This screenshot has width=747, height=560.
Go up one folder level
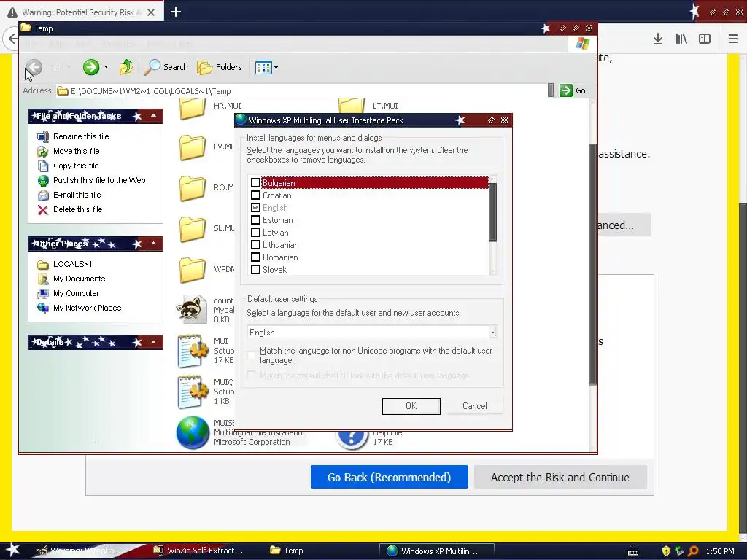126,67
